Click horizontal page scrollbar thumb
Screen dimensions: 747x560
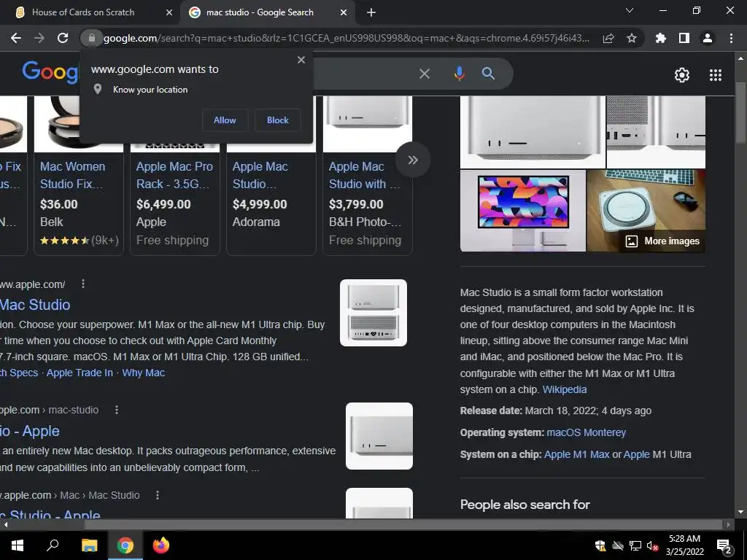(403, 525)
